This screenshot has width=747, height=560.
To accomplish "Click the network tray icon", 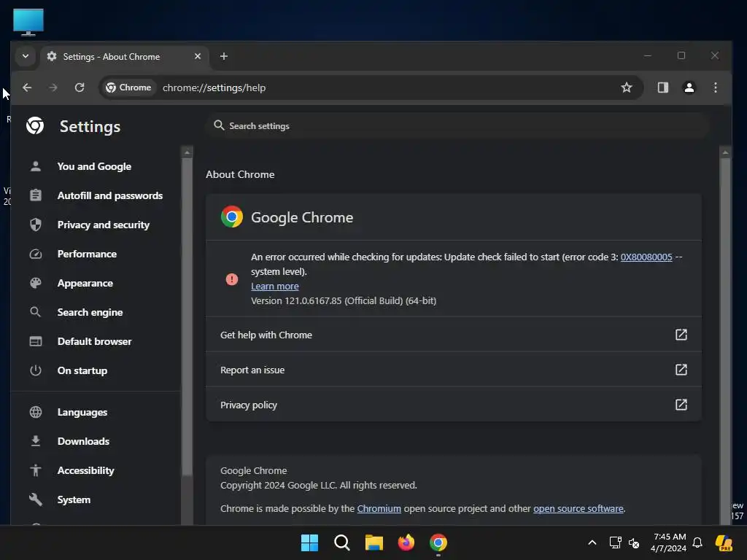I will (615, 542).
